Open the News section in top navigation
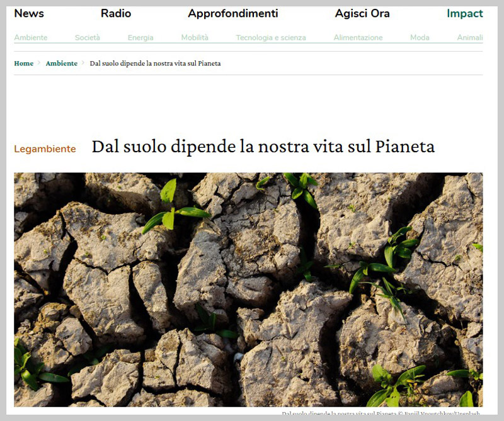504x421 pixels. pos(29,14)
